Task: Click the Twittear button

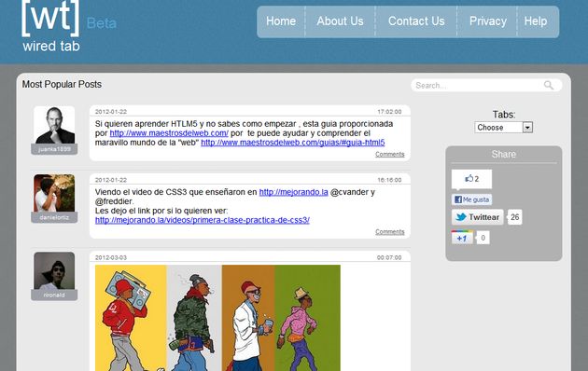Action: click(x=477, y=217)
